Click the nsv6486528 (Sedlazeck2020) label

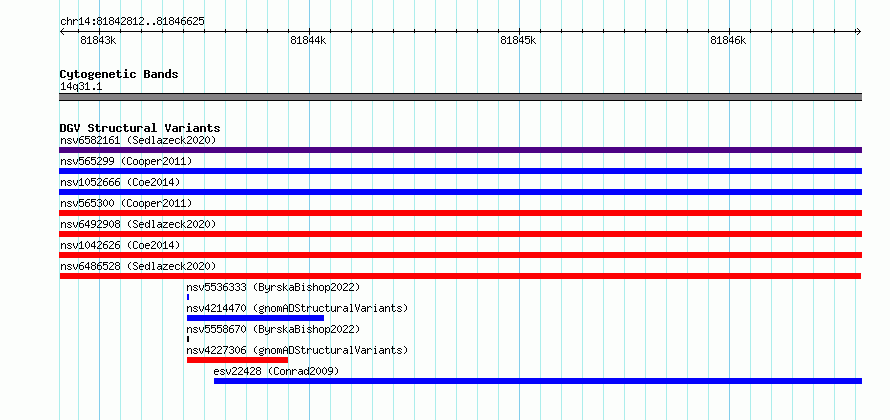coord(138,266)
